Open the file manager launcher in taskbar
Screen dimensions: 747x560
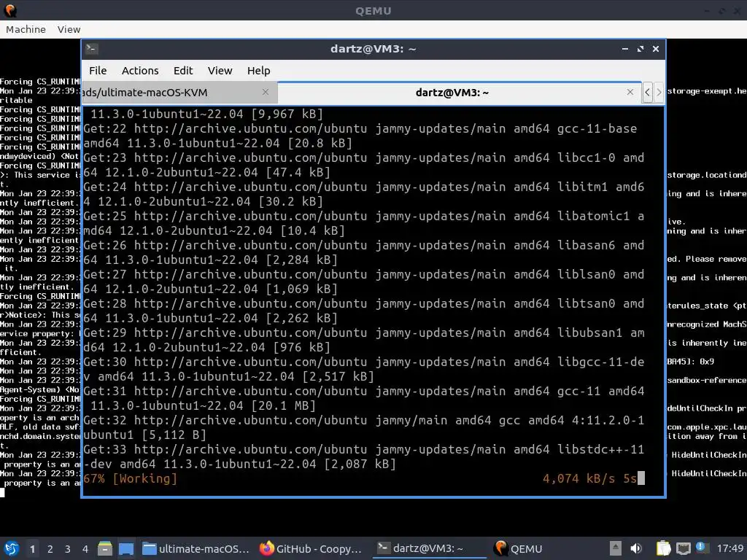[x=105, y=548]
